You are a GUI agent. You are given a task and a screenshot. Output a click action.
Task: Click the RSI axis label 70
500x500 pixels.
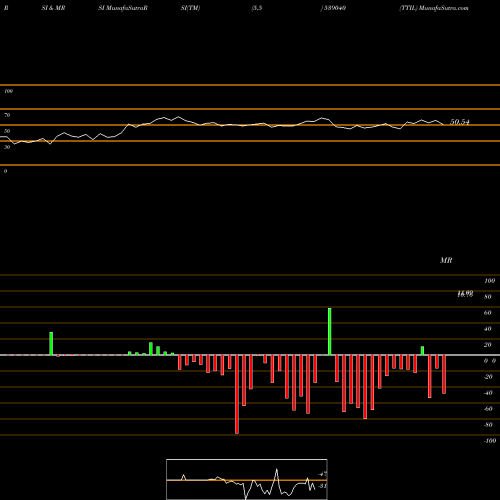click(x=7, y=115)
